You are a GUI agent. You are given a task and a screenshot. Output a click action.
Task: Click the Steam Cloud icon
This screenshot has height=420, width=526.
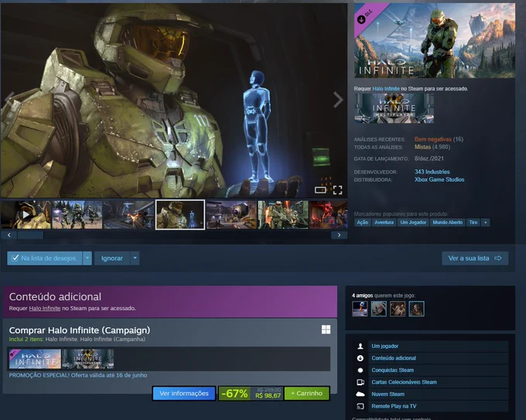pos(360,394)
